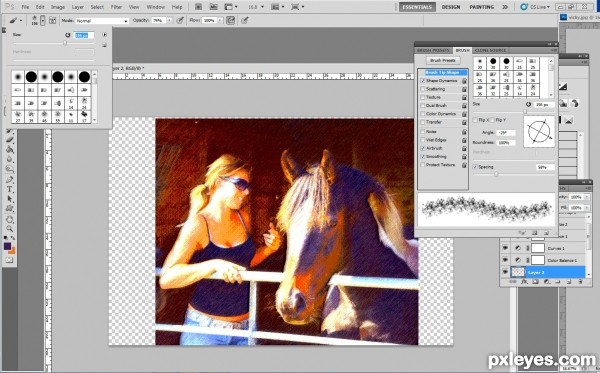The image size is (600, 373).
Task: Enable the Scattering checkbox
Action: (423, 89)
